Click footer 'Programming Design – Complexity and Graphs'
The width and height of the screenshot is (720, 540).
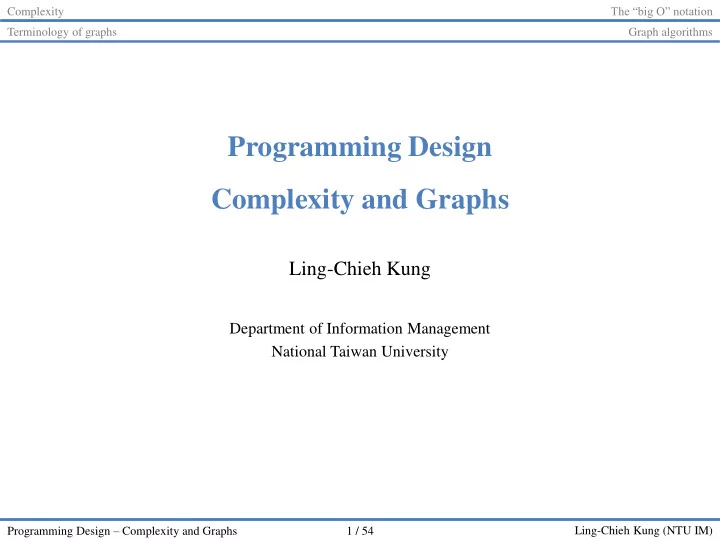point(122,531)
